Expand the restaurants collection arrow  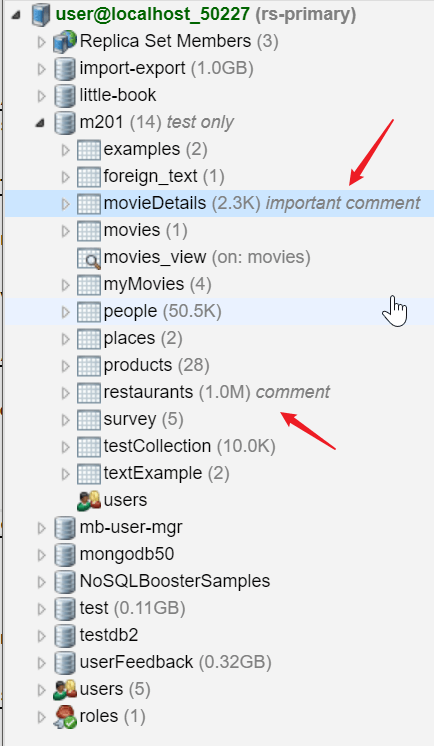click(66, 393)
